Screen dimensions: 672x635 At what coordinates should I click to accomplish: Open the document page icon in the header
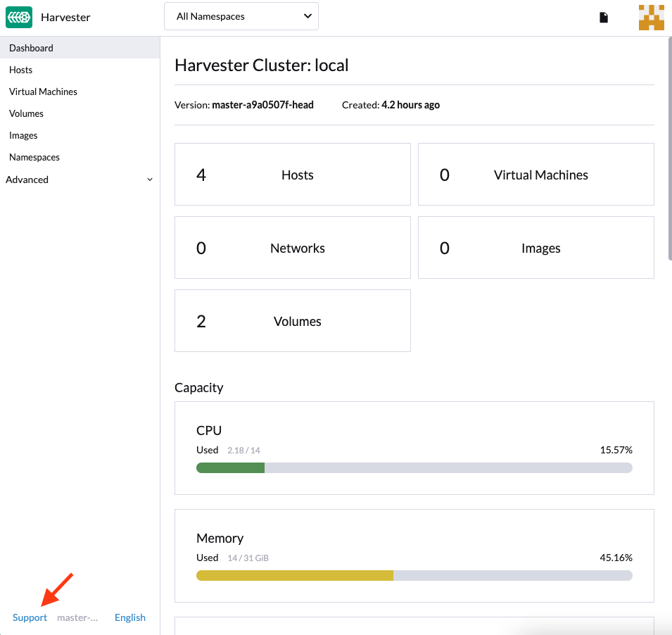(x=604, y=17)
